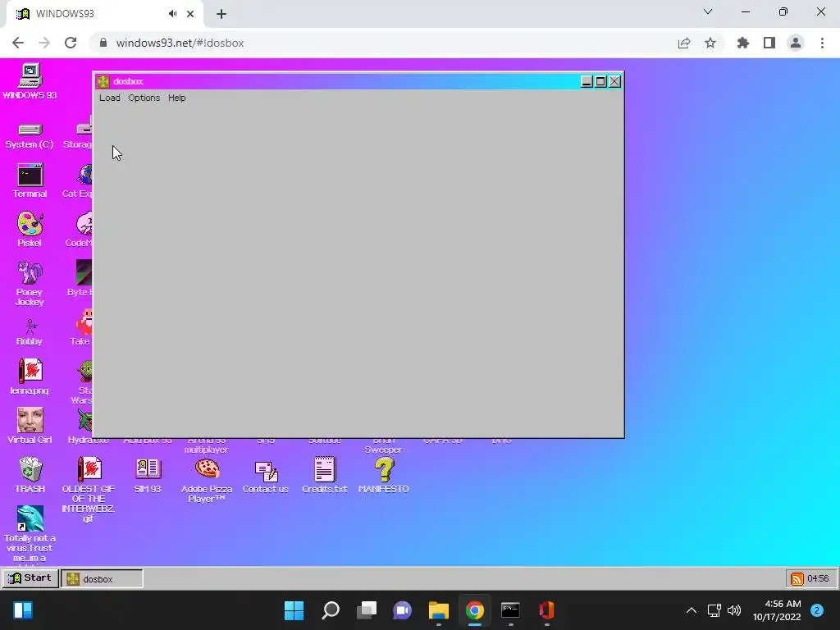
Task: Select the Robby stick figure icon
Action: coord(30,332)
